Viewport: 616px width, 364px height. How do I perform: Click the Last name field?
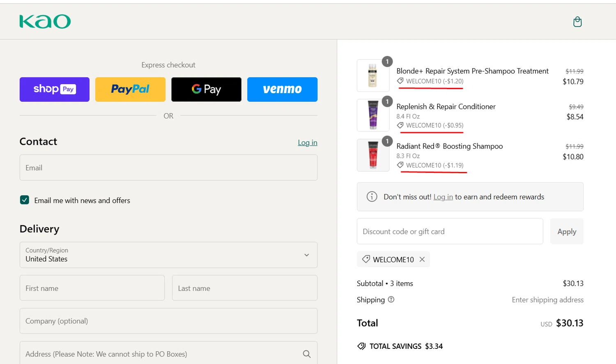click(245, 288)
